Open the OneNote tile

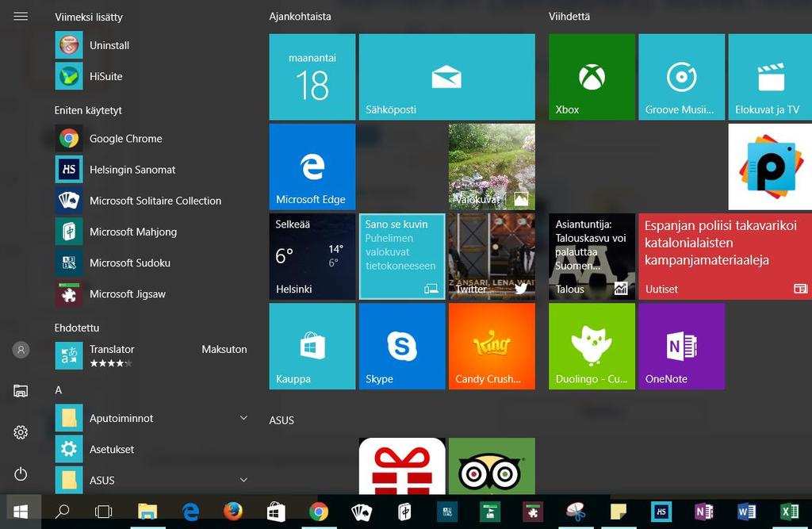pyautogui.click(x=681, y=346)
